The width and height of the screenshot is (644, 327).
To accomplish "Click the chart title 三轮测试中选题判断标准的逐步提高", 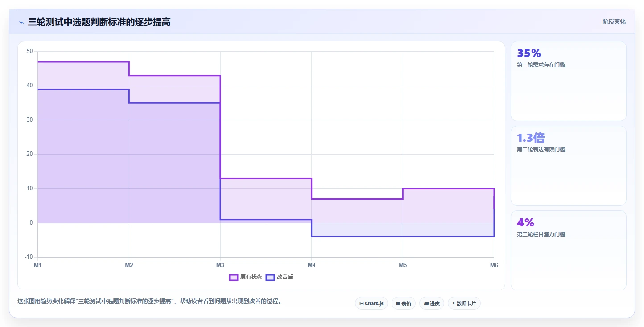I will (x=99, y=22).
